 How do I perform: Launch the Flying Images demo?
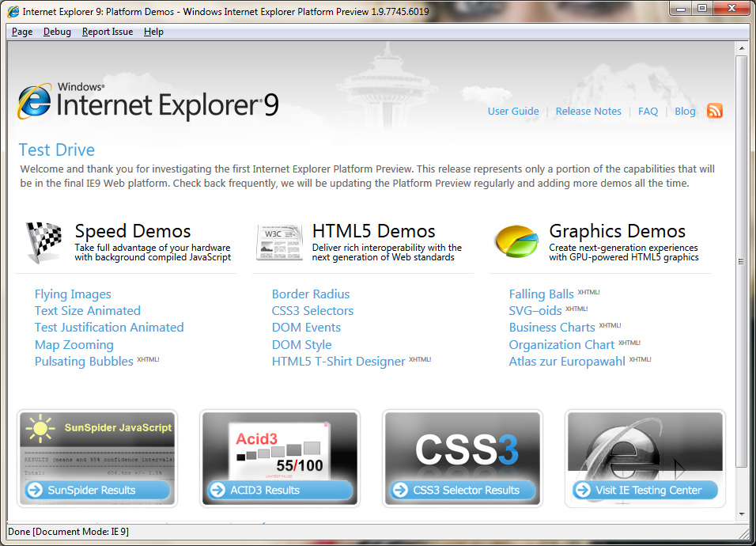click(x=73, y=294)
